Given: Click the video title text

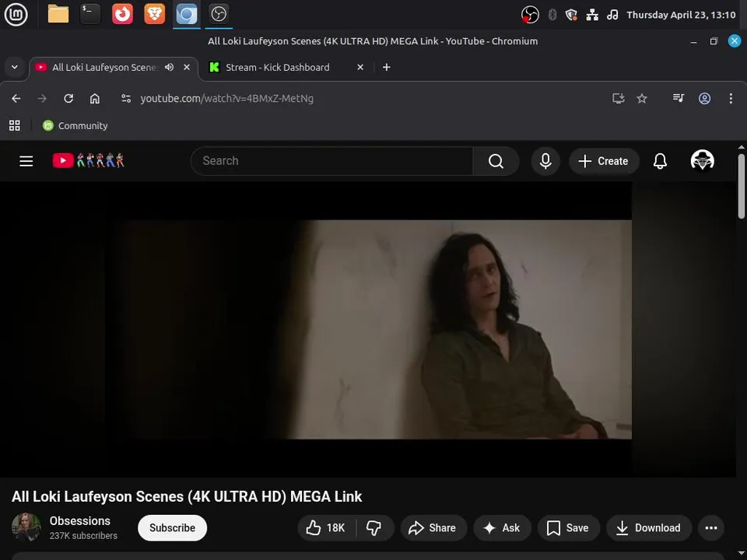Looking at the screenshot, I should coord(187,497).
